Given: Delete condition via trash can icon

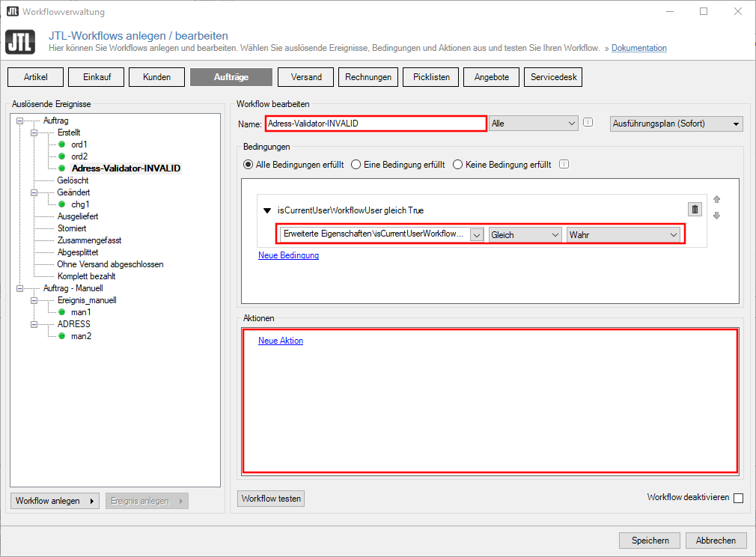Looking at the screenshot, I should pyautogui.click(x=695, y=210).
